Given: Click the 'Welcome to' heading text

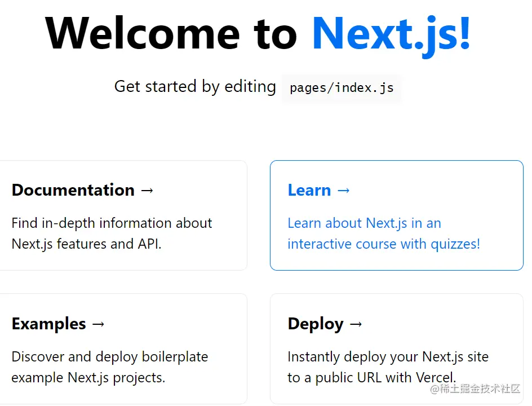Looking at the screenshot, I should coord(171,34).
